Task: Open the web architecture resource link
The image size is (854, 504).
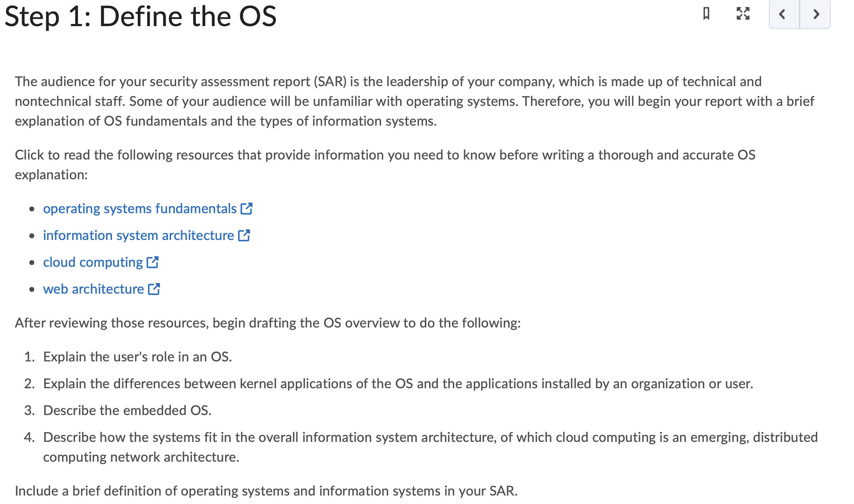Action: pyautogui.click(x=94, y=289)
